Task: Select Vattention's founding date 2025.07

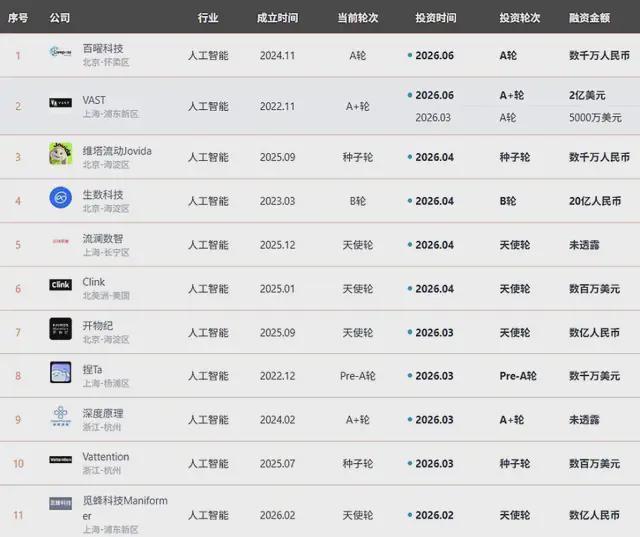Action: pyautogui.click(x=278, y=464)
